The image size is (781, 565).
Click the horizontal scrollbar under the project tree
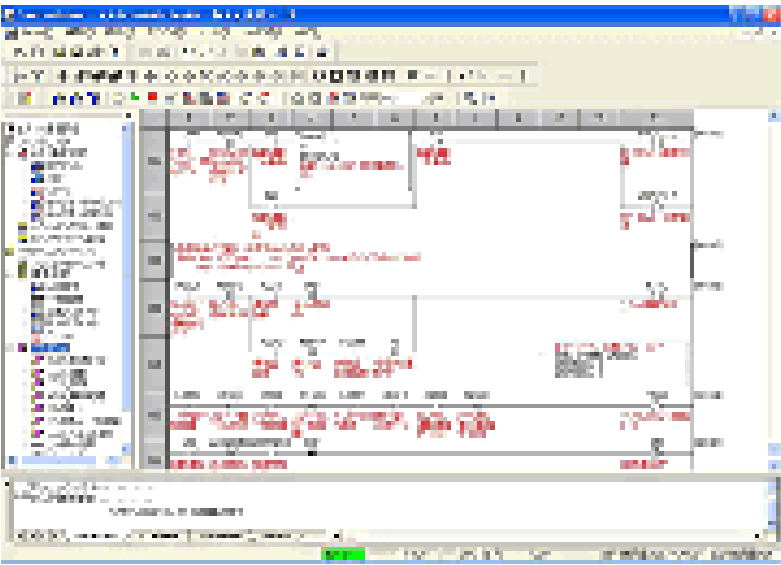click(62, 461)
